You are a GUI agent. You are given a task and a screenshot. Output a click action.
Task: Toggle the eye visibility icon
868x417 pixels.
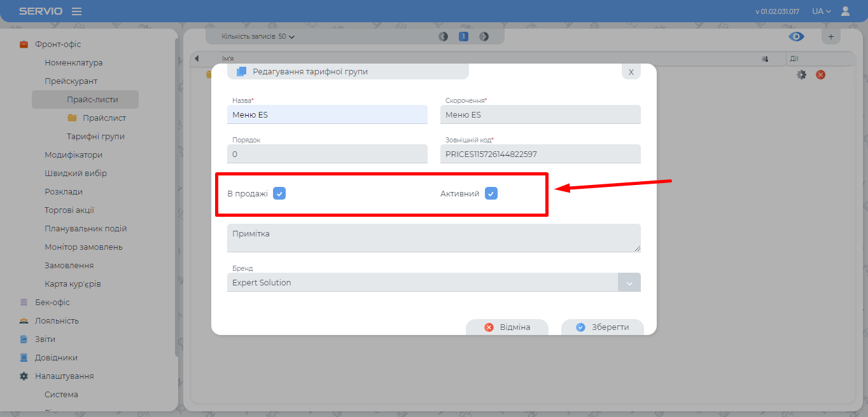click(x=796, y=37)
